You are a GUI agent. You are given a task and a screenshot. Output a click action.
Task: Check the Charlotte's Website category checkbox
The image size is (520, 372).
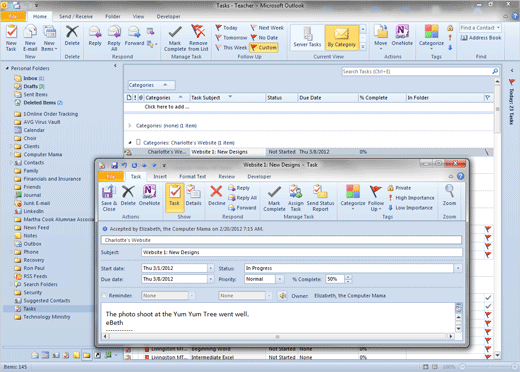[138, 142]
